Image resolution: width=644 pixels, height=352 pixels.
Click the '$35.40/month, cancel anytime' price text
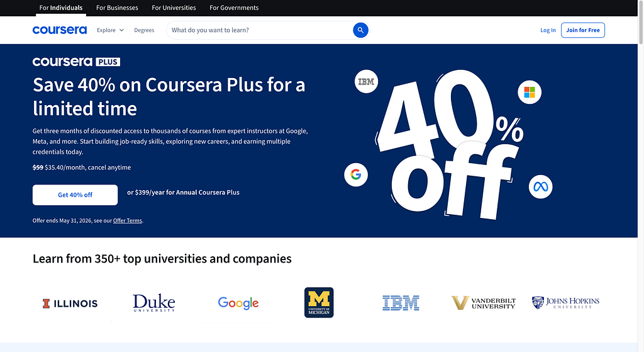(x=87, y=167)
